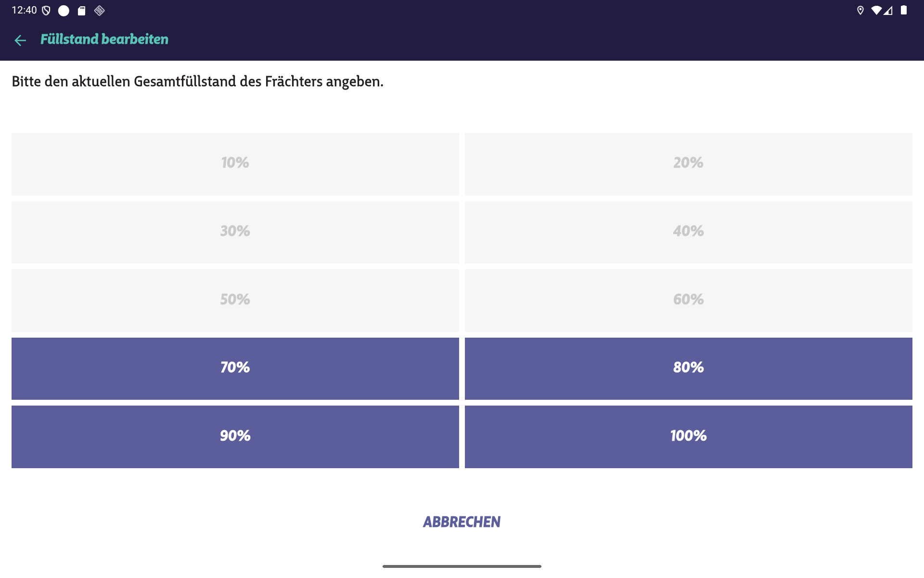Image resolution: width=924 pixels, height=578 pixels.
Task: Tap the shield security status icon
Action: click(x=47, y=10)
